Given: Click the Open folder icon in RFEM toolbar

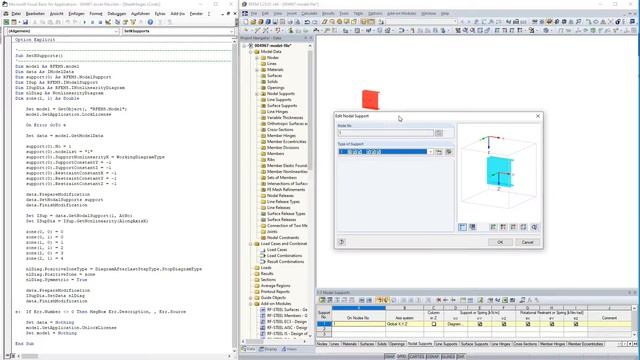Looking at the screenshot, I should pyautogui.click(x=253, y=22).
